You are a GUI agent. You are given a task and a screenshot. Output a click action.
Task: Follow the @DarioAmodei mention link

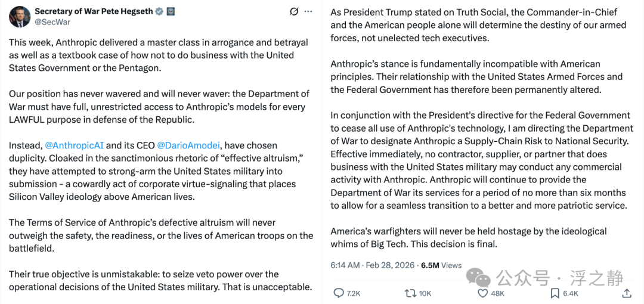pos(189,145)
